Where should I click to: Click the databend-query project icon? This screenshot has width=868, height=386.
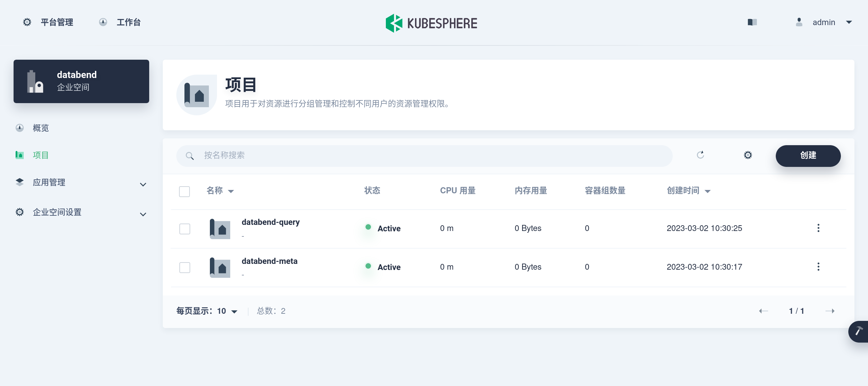pyautogui.click(x=220, y=229)
